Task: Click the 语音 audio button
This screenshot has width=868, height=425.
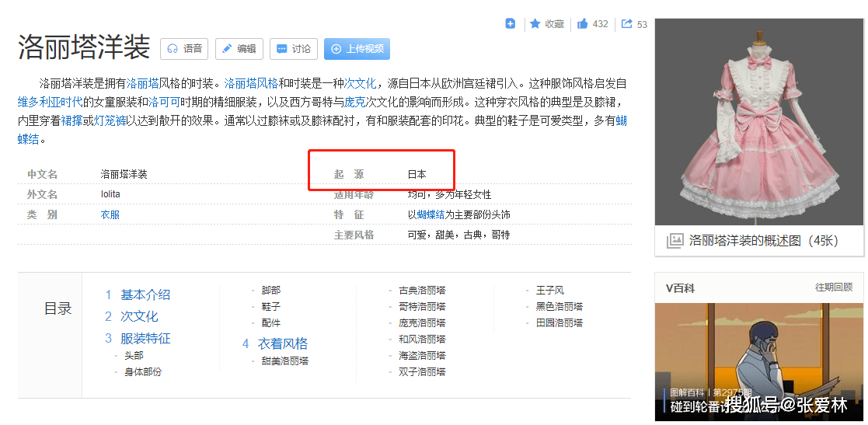Action: point(184,49)
